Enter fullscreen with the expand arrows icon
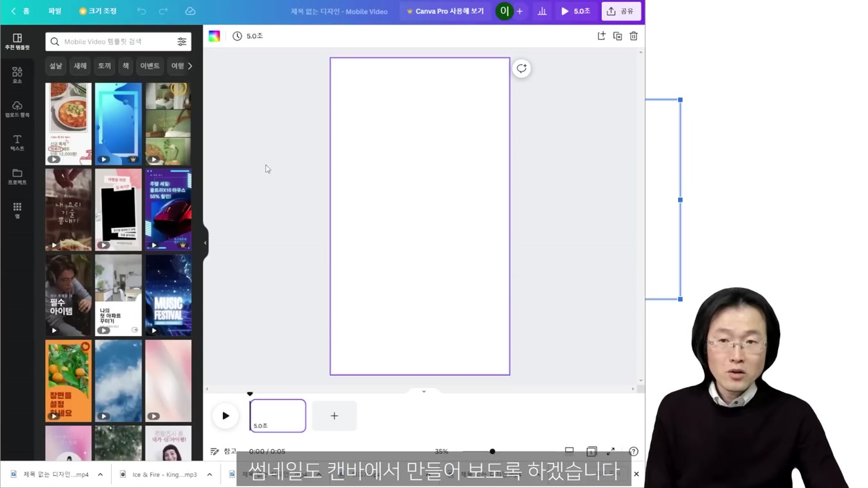This screenshot has width=868, height=488. click(611, 451)
